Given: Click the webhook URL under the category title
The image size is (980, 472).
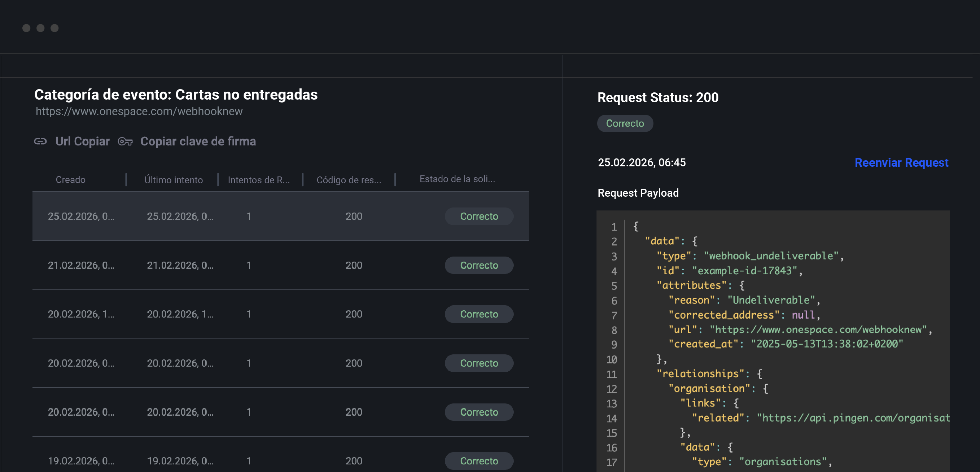Looking at the screenshot, I should pyautogui.click(x=139, y=111).
